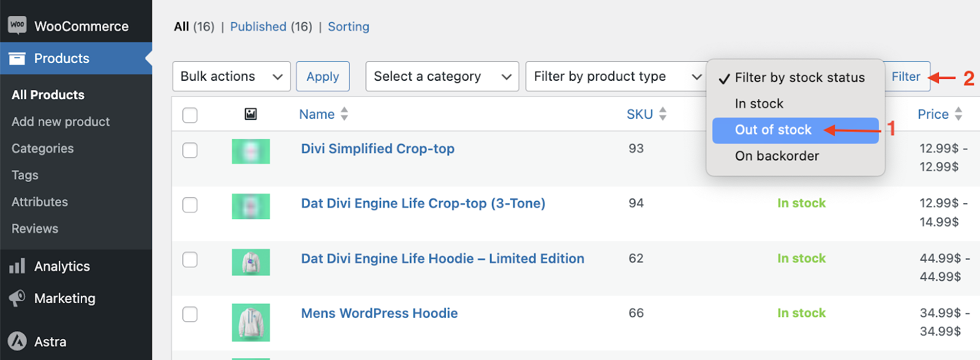Screen dimensions: 980x360
Task: Open Tags submenu item
Action: [x=25, y=175]
